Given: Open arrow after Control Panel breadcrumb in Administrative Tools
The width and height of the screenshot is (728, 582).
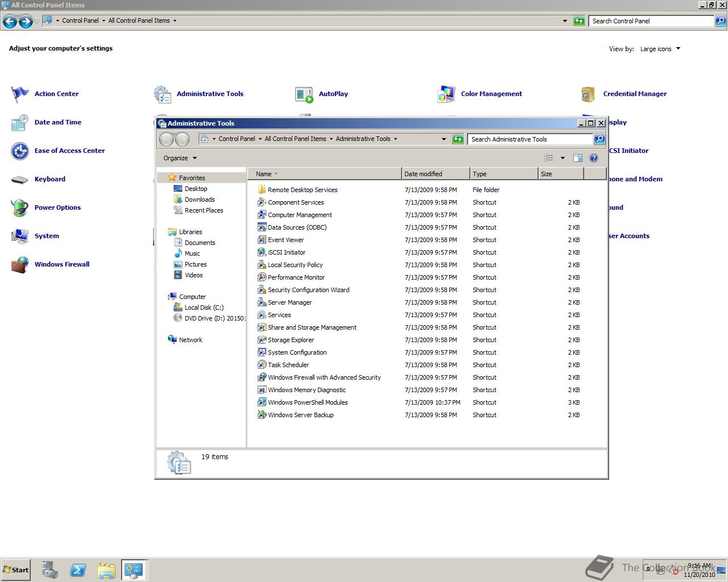Looking at the screenshot, I should [x=260, y=139].
